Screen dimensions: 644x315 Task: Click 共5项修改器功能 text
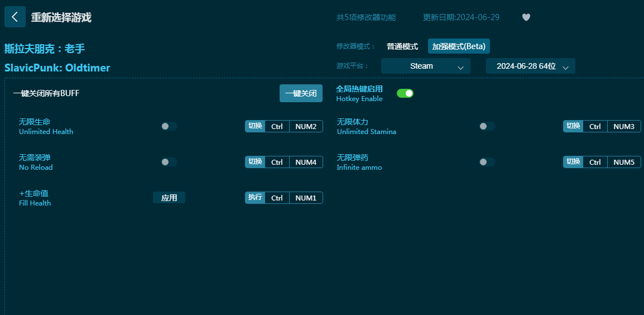366,17
